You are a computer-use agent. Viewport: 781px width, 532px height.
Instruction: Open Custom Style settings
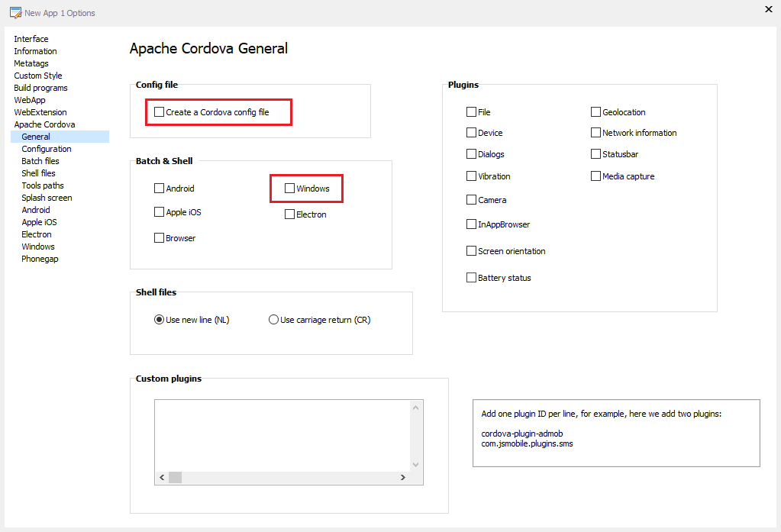(x=38, y=76)
